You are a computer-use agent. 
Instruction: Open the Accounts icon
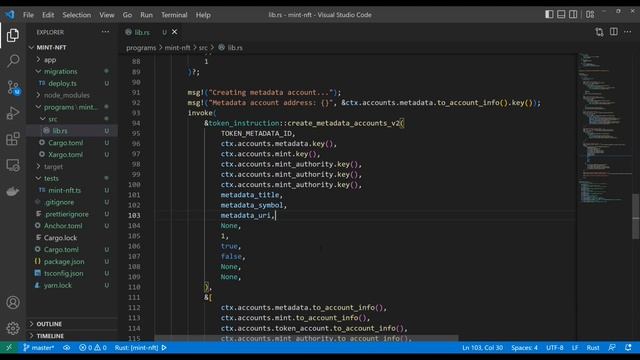pyautogui.click(x=13, y=302)
